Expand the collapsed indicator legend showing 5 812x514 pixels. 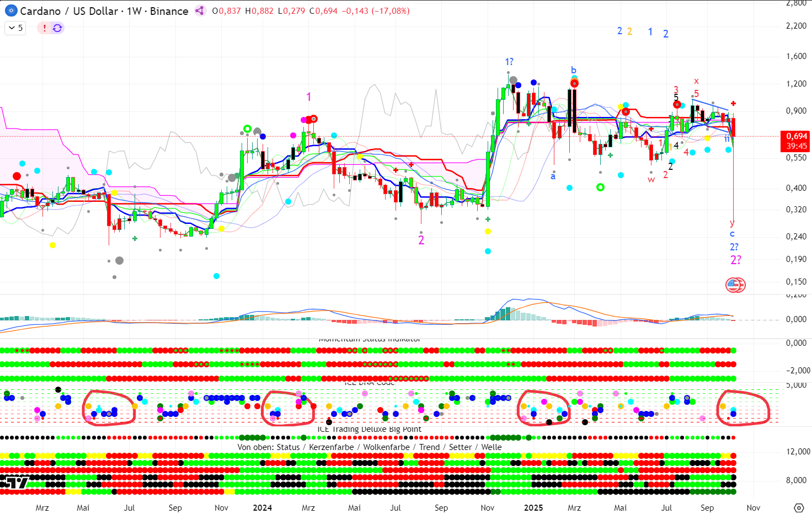[15, 28]
